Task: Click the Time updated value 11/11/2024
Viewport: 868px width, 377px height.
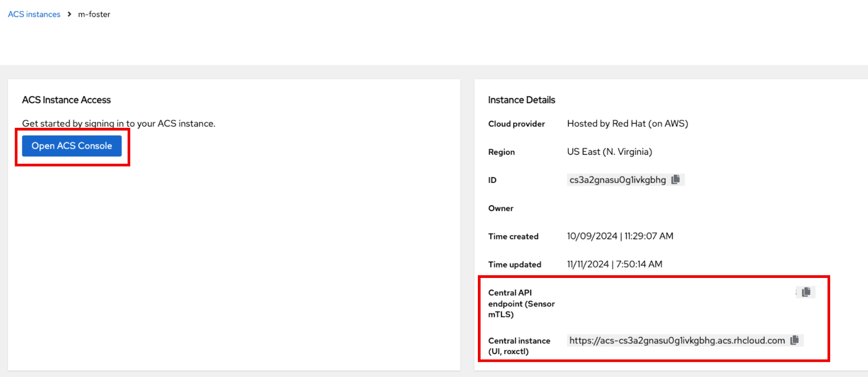Action: pos(614,264)
